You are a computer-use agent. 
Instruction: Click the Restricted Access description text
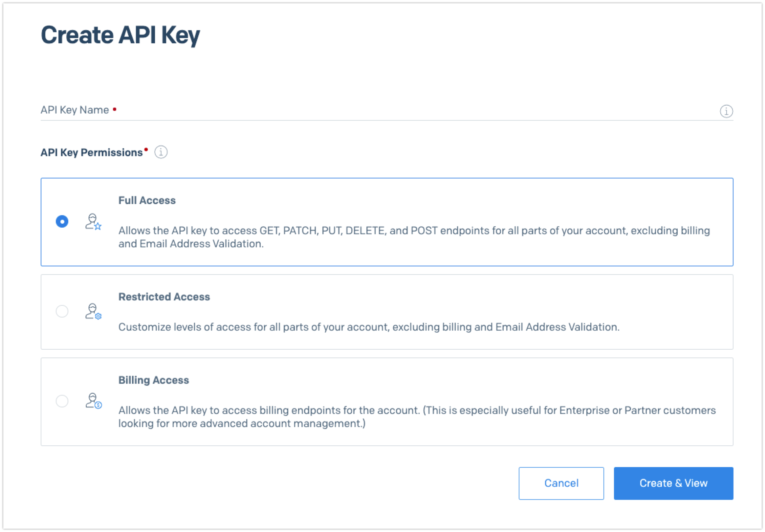pyautogui.click(x=369, y=327)
